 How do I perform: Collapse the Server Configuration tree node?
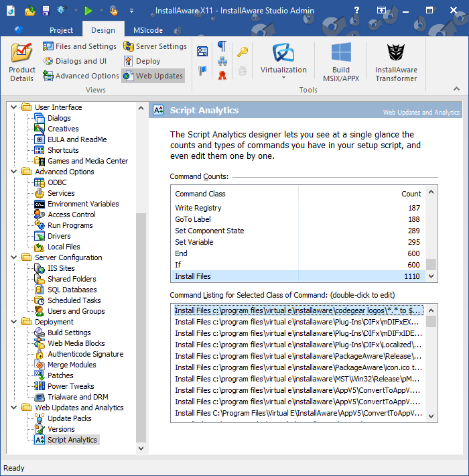coord(13,257)
